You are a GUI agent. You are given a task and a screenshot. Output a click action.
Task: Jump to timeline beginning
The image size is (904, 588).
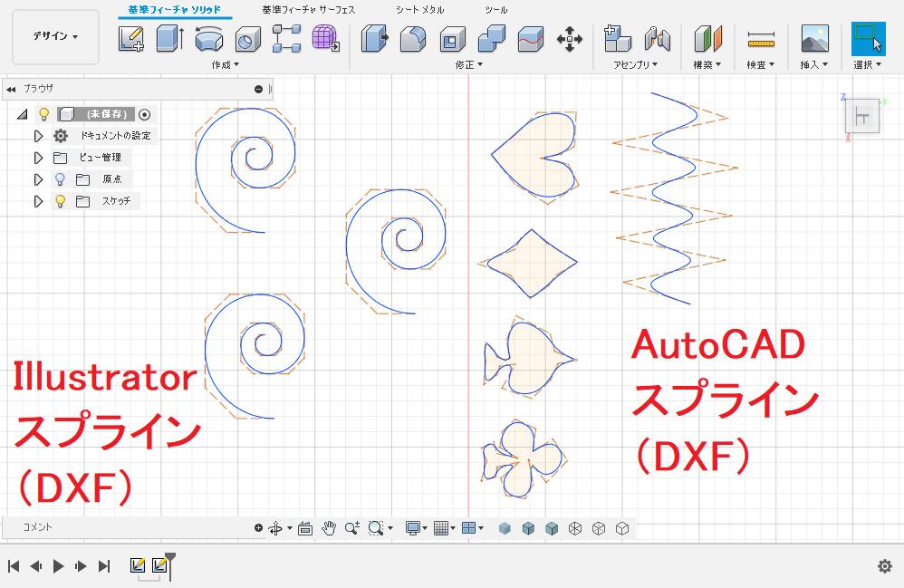coord(14,566)
